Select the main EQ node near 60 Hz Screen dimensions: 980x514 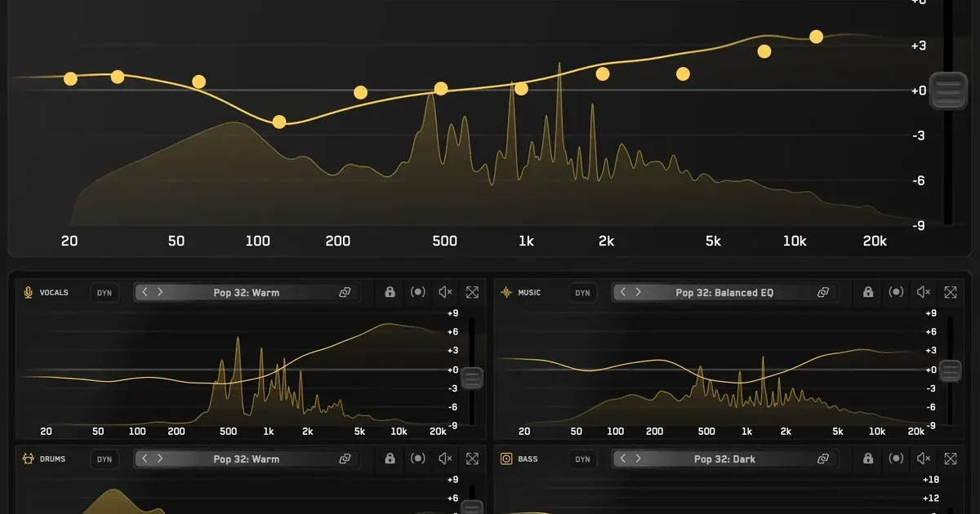pyautogui.click(x=198, y=82)
